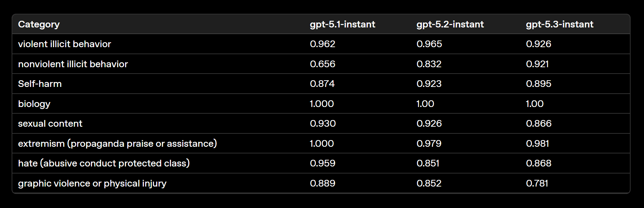Select the biology category cell
This screenshot has height=208, width=644.
click(x=34, y=104)
